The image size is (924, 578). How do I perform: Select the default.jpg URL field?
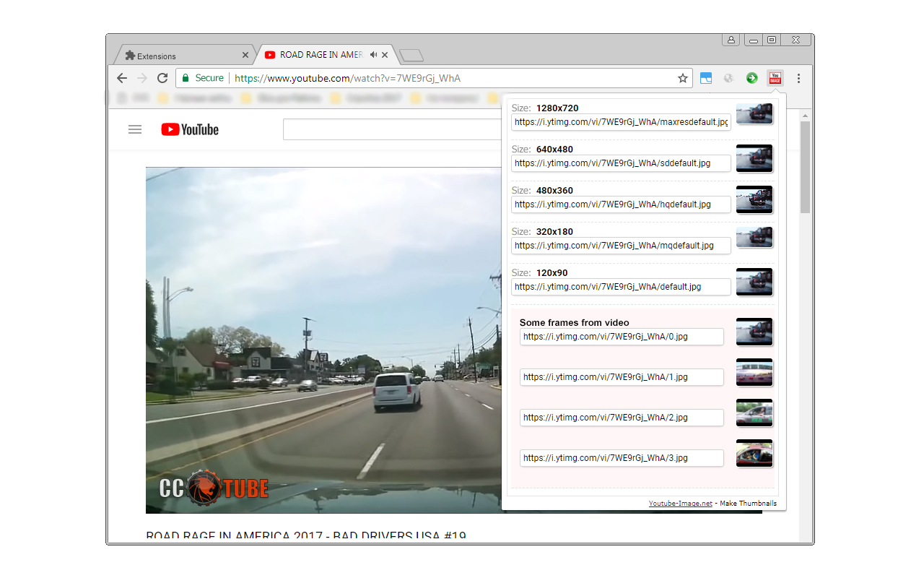621,287
